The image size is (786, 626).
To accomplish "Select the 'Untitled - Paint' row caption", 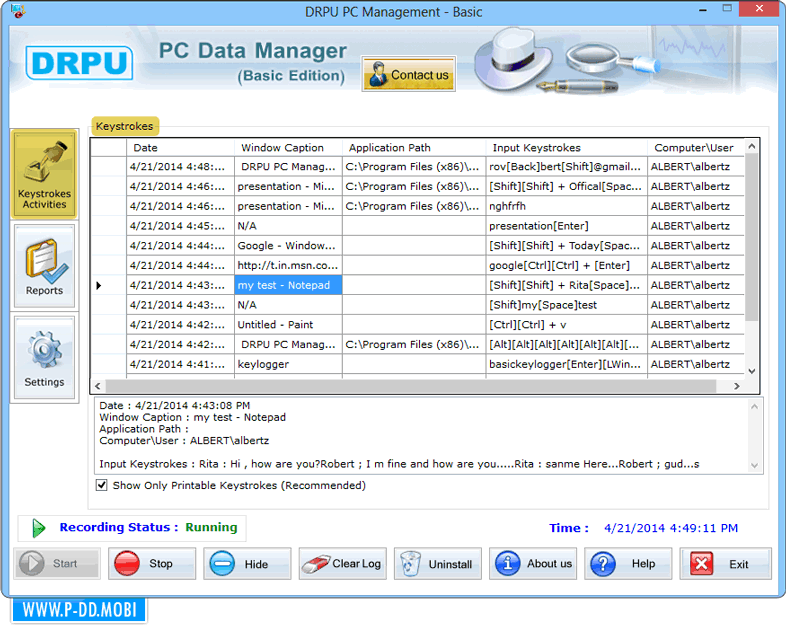I will click(x=288, y=325).
